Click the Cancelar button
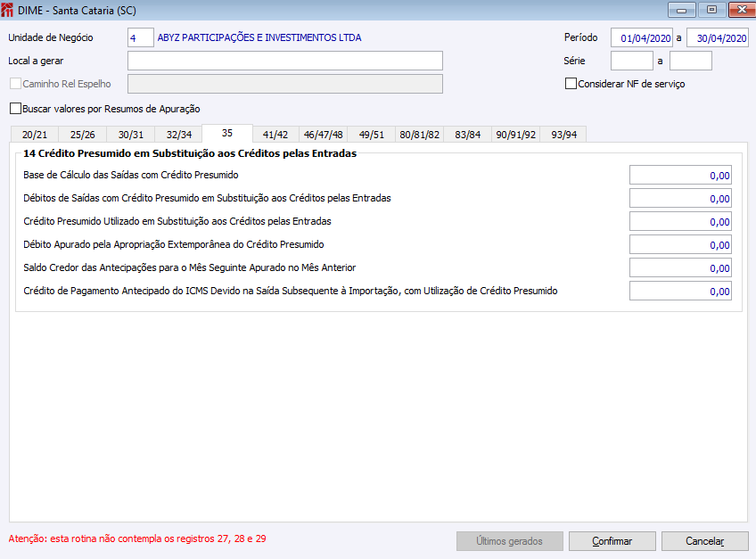The width and height of the screenshot is (756, 559). pyautogui.click(x=705, y=541)
